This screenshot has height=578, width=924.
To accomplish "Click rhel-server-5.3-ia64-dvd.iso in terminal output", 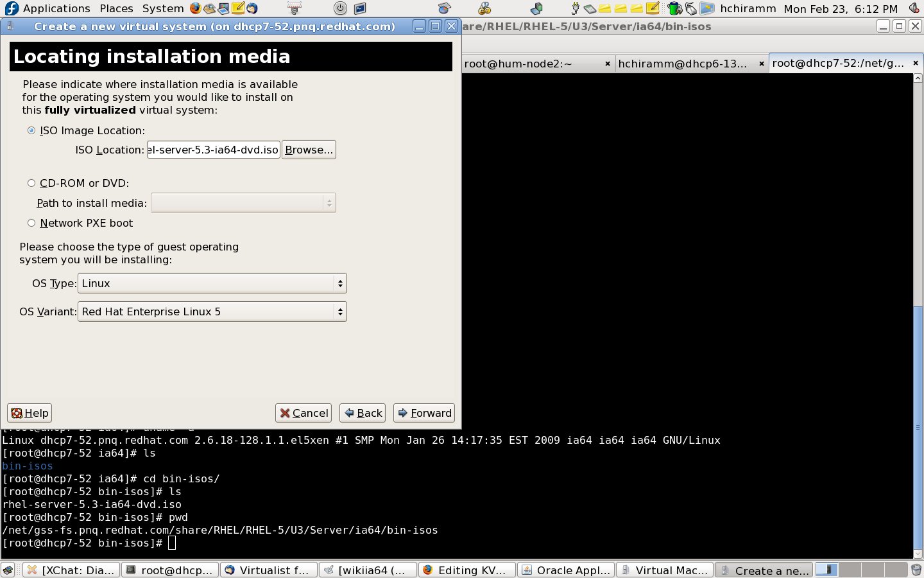I will 92,504.
